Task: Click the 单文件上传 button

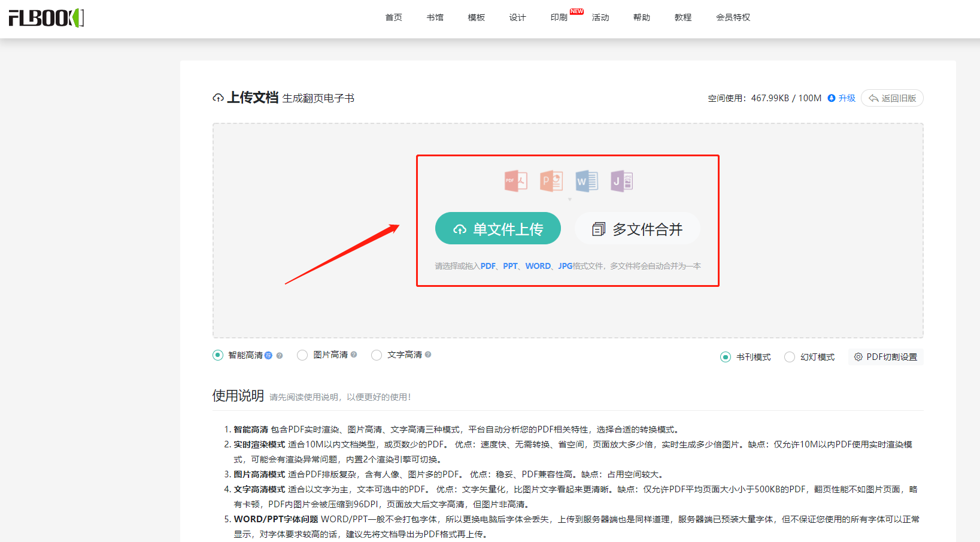Action: pyautogui.click(x=498, y=228)
